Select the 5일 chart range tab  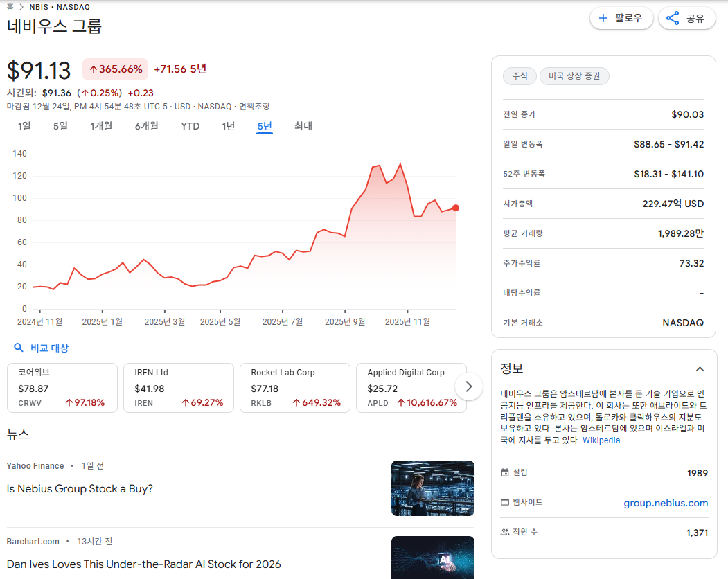[60, 126]
